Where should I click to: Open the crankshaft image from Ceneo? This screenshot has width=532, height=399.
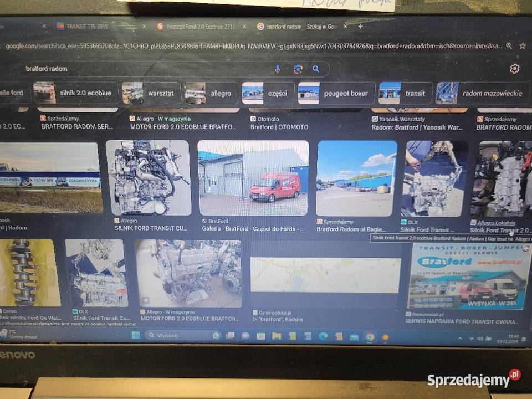(29, 273)
